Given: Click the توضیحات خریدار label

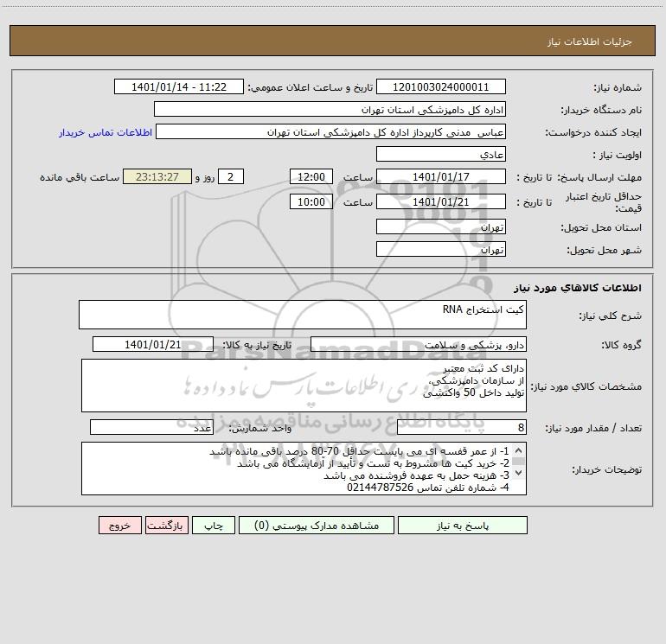Looking at the screenshot, I should point(607,469).
